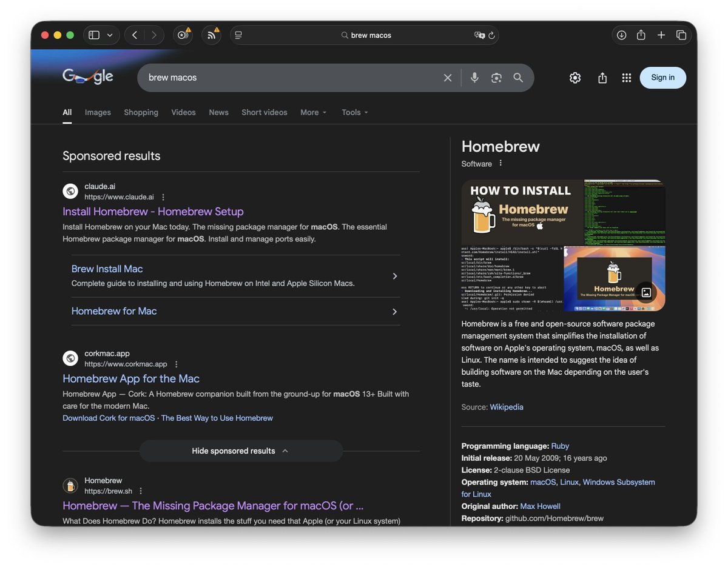The image size is (728, 567).
Task: Reload the page with the refresh icon
Action: point(492,35)
